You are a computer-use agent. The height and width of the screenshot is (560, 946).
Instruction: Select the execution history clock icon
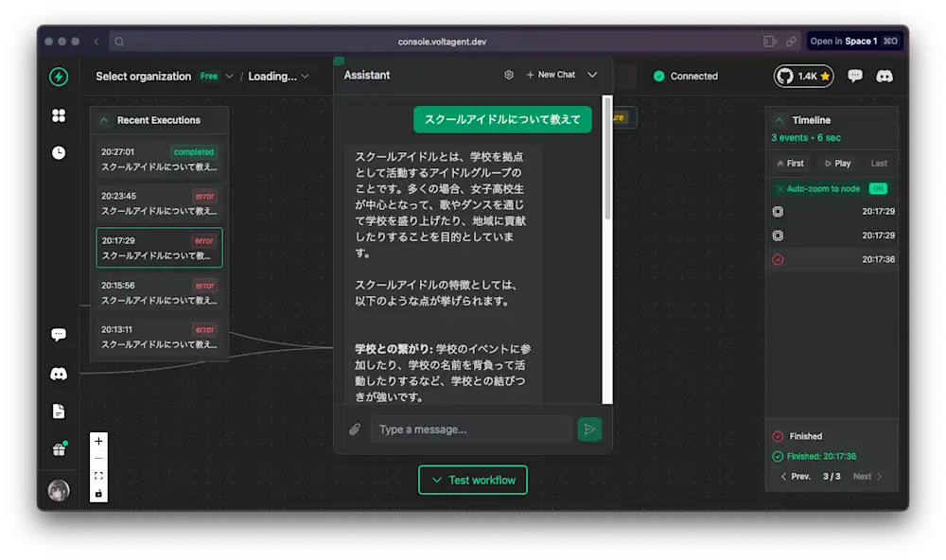(59, 150)
